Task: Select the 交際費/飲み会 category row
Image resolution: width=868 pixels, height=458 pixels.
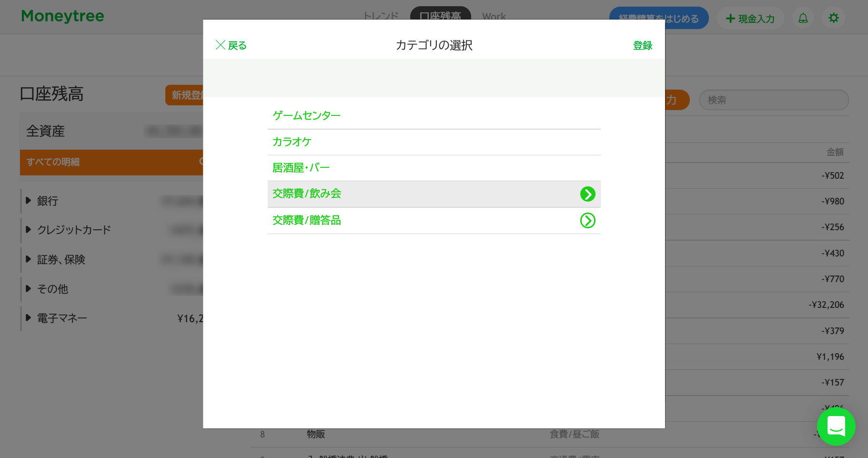Action: [x=434, y=194]
